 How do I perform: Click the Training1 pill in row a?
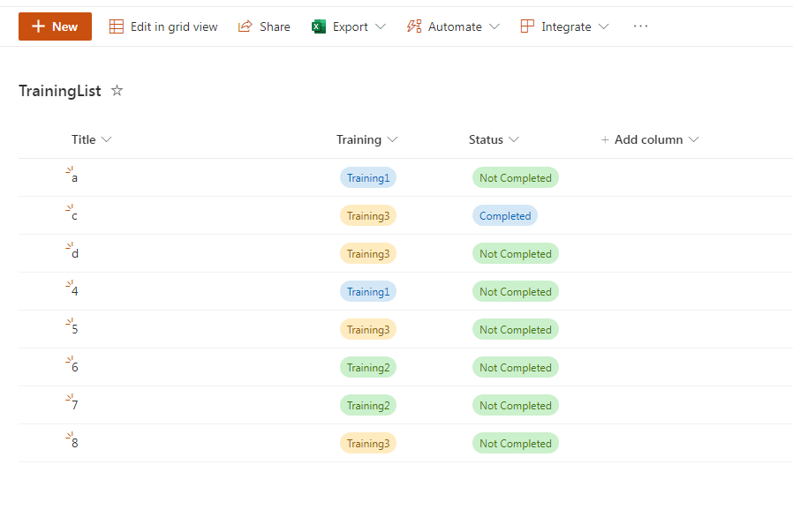pos(368,178)
